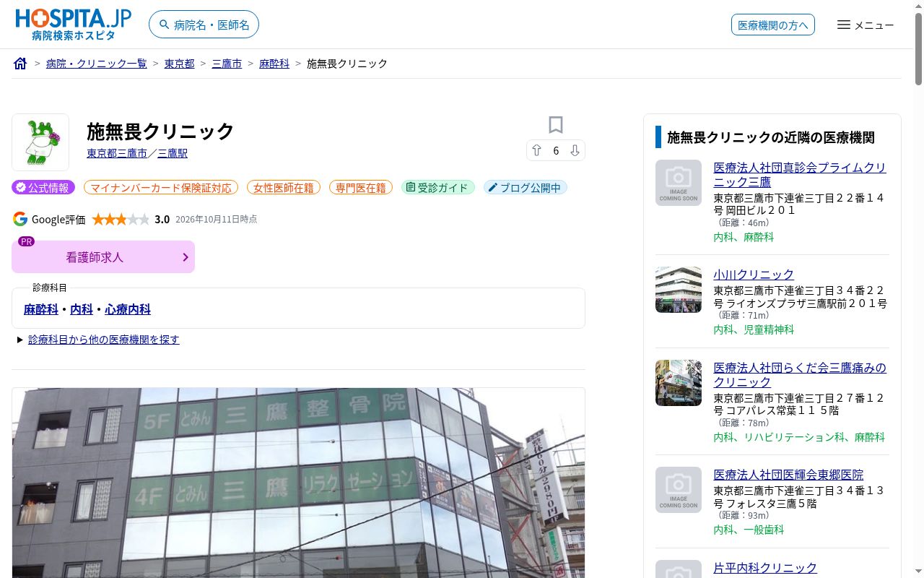Image resolution: width=924 pixels, height=578 pixels.
Task: Click image placeholder for プライムクリニック三鷹
Action: 679,183
